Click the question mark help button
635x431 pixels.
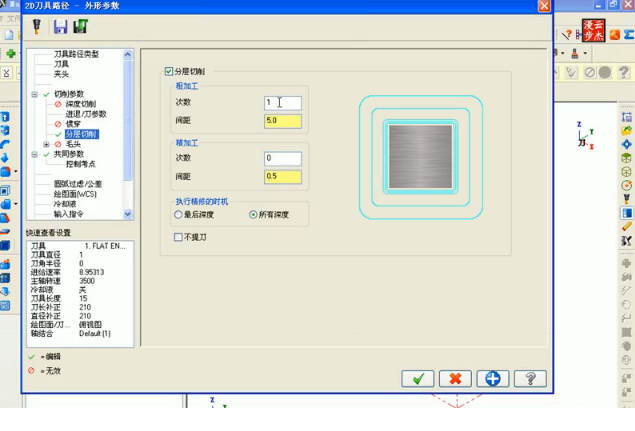coord(530,379)
